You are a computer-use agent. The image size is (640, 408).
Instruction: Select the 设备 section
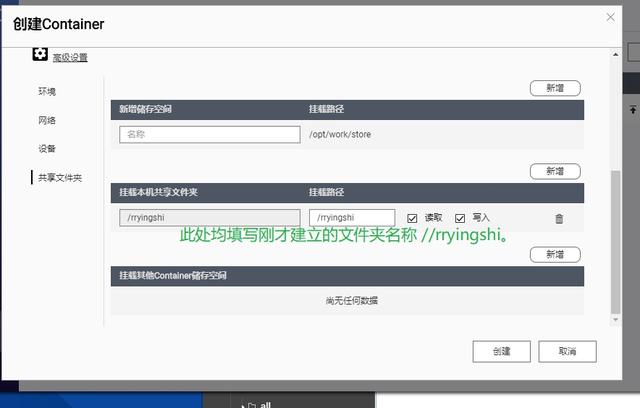[47, 148]
